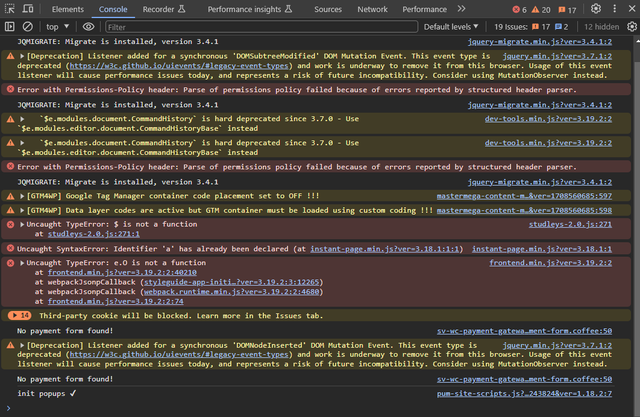Activate the inspect element picker icon

click(9, 9)
